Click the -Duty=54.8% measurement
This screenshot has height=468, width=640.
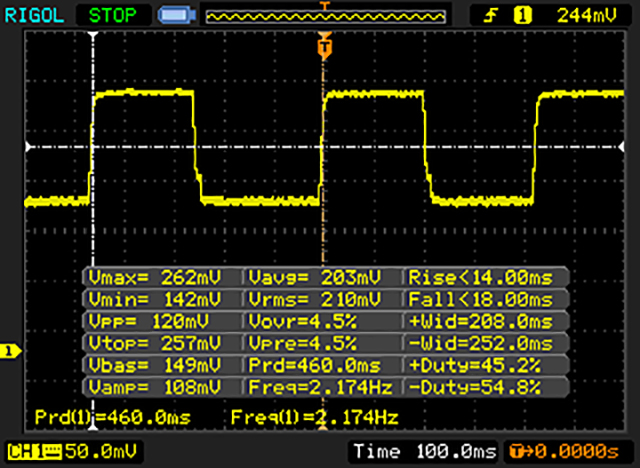(x=474, y=387)
